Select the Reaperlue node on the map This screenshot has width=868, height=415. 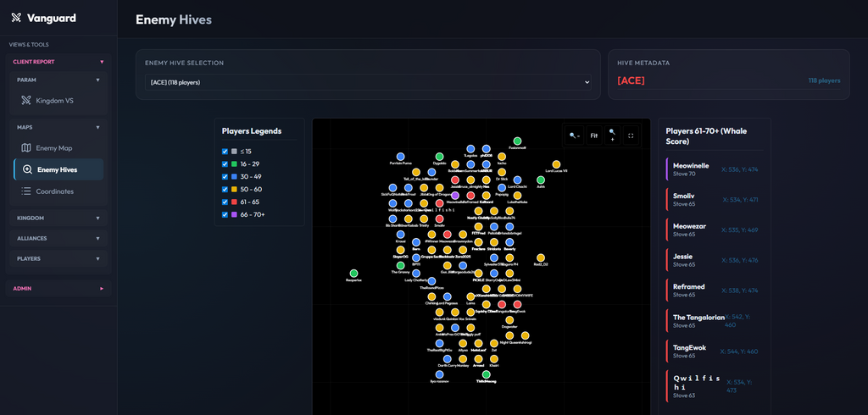pyautogui.click(x=353, y=274)
